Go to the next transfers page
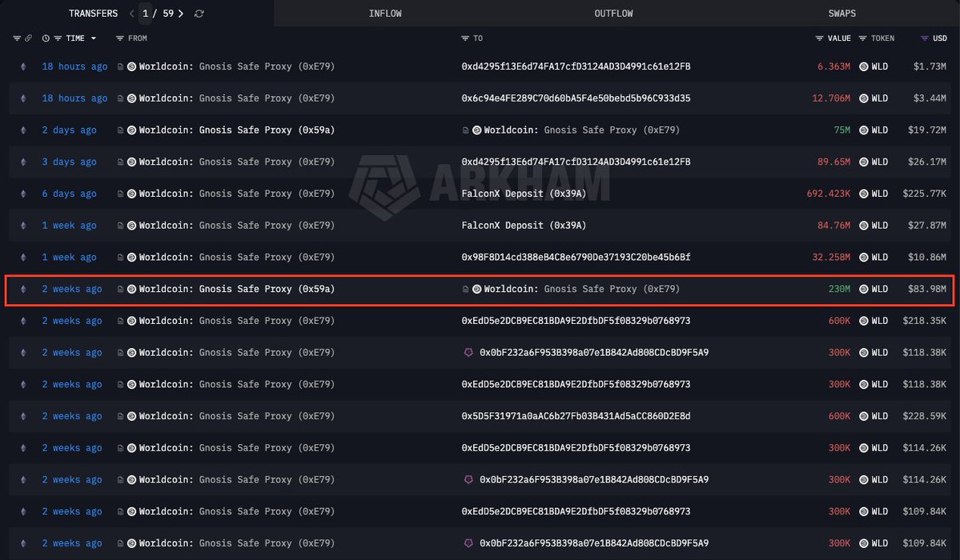This screenshot has width=960, height=560. click(x=181, y=14)
